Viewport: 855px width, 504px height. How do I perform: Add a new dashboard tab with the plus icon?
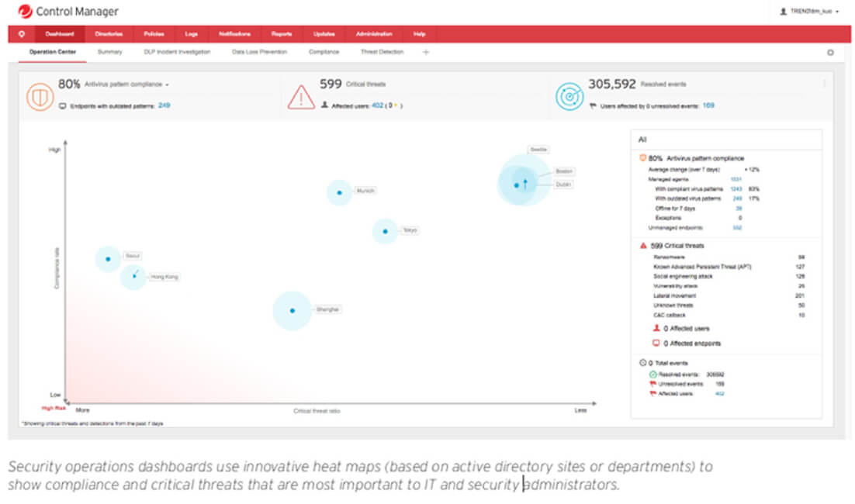coord(426,52)
